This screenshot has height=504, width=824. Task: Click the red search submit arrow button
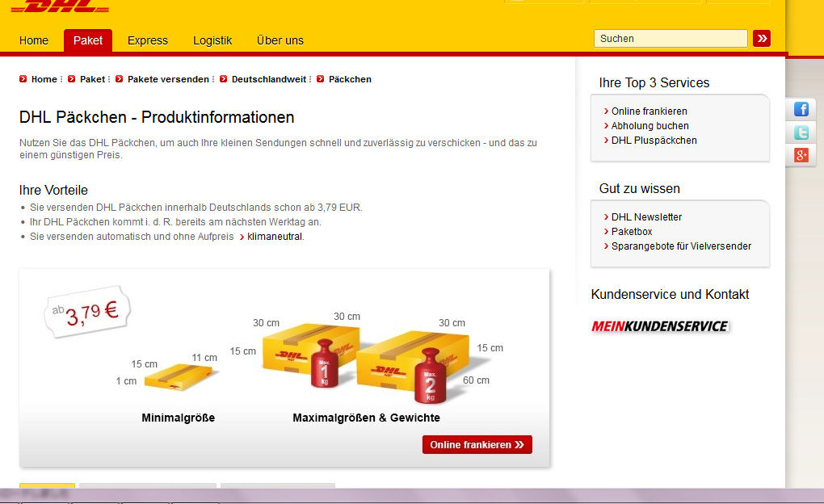click(762, 38)
